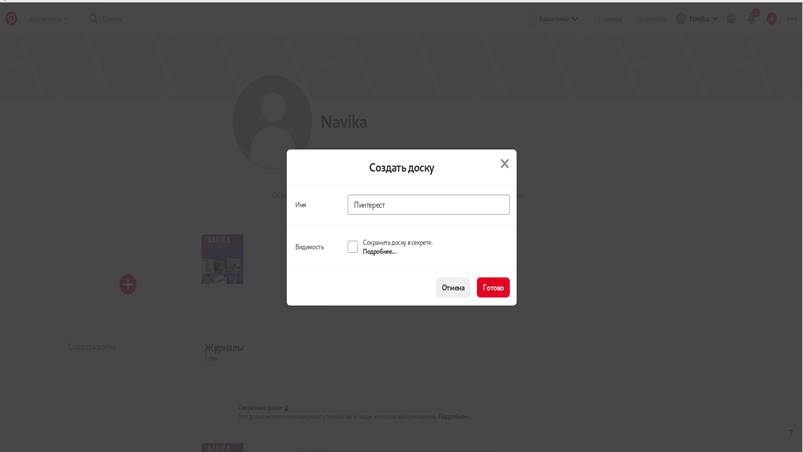Enable Сохранить доску в секрете checkbox
The height and width of the screenshot is (452, 803).
[x=352, y=247]
